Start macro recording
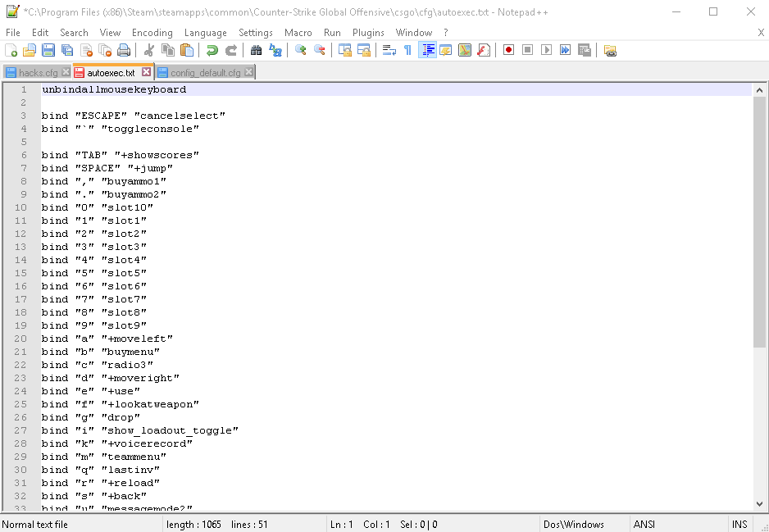 point(508,50)
